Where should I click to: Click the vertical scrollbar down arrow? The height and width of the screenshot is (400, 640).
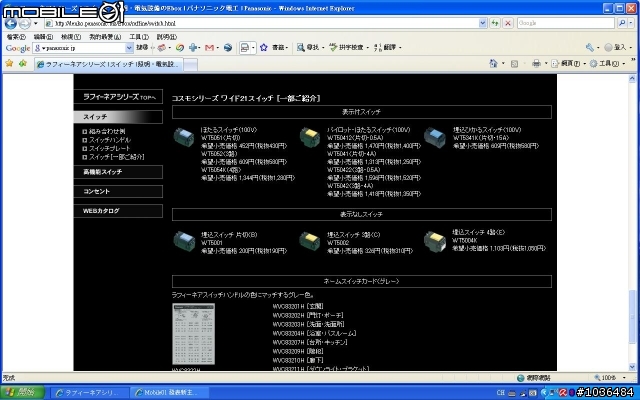(632, 366)
